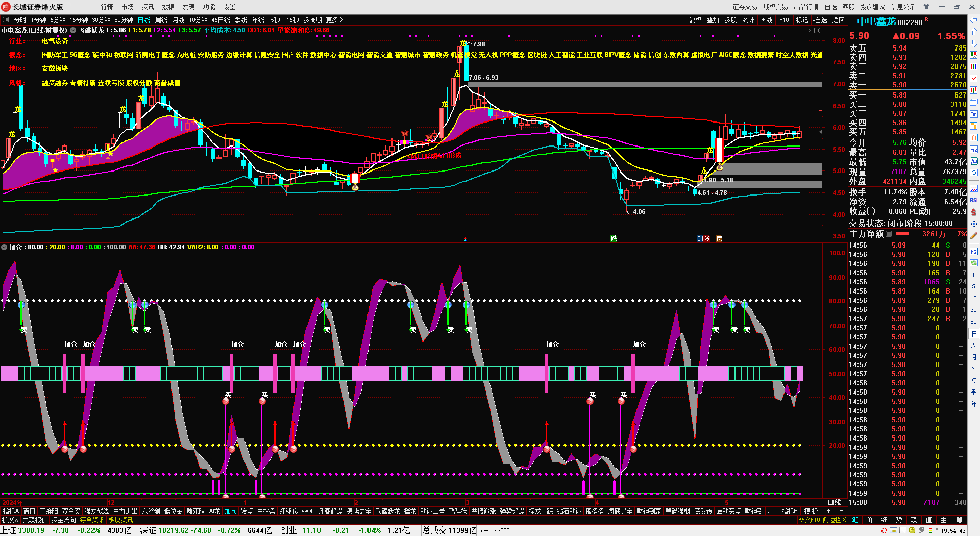Open the 行情 menu

point(107,7)
